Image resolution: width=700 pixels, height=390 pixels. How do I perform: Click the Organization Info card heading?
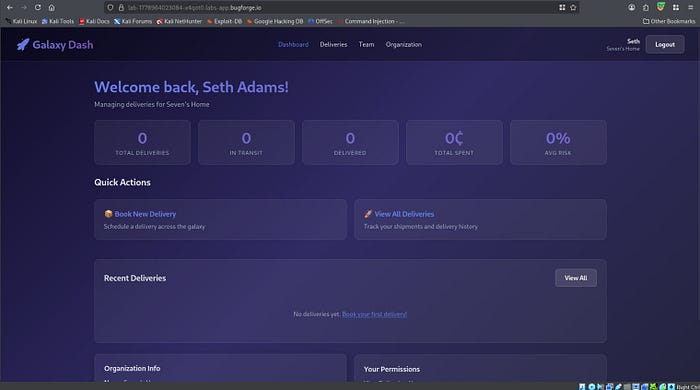[x=132, y=369]
